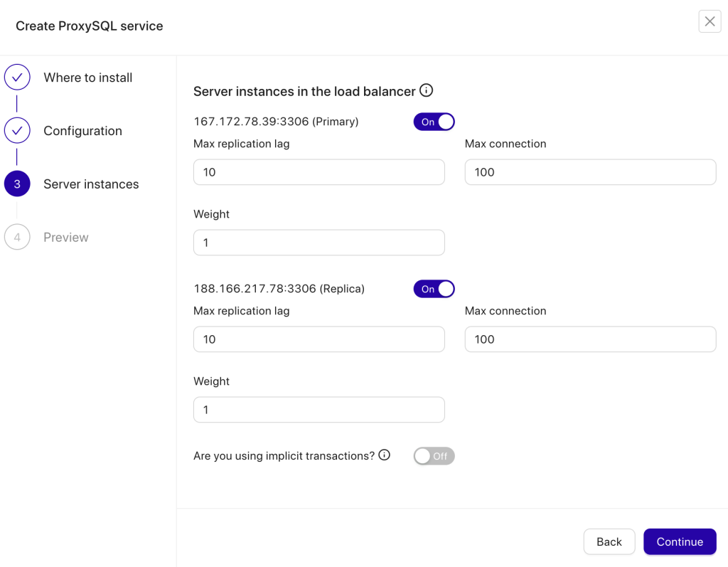This screenshot has width=728, height=567.
Task: Close the Create ProxySQL service dialog
Action: pyautogui.click(x=710, y=21)
